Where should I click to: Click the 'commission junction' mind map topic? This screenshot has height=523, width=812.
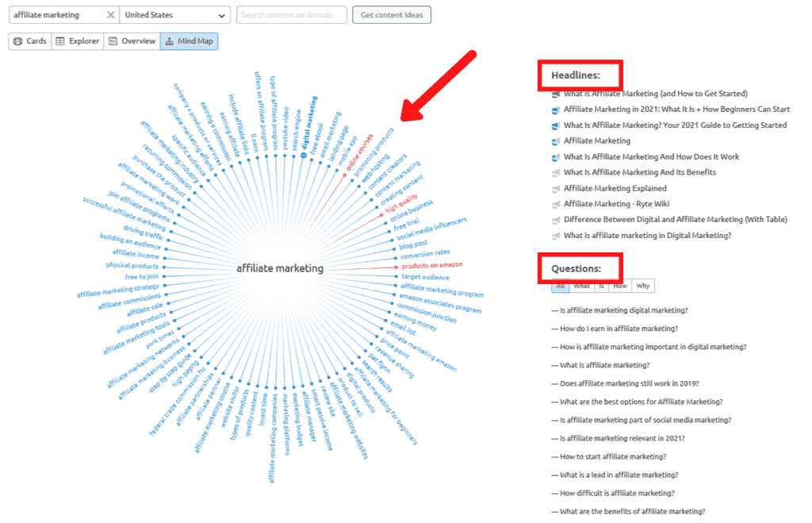[427, 313]
